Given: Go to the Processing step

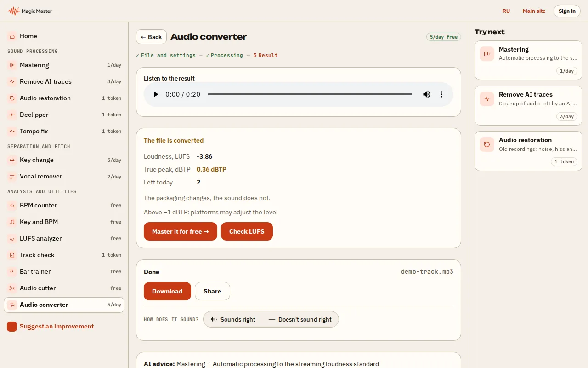Looking at the screenshot, I should pyautogui.click(x=224, y=55).
